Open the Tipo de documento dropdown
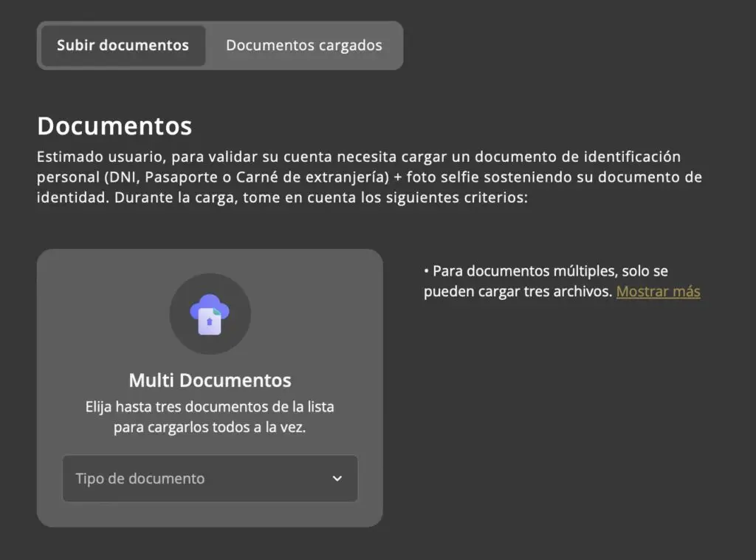Screen dimensions: 756x560 [x=210, y=479]
